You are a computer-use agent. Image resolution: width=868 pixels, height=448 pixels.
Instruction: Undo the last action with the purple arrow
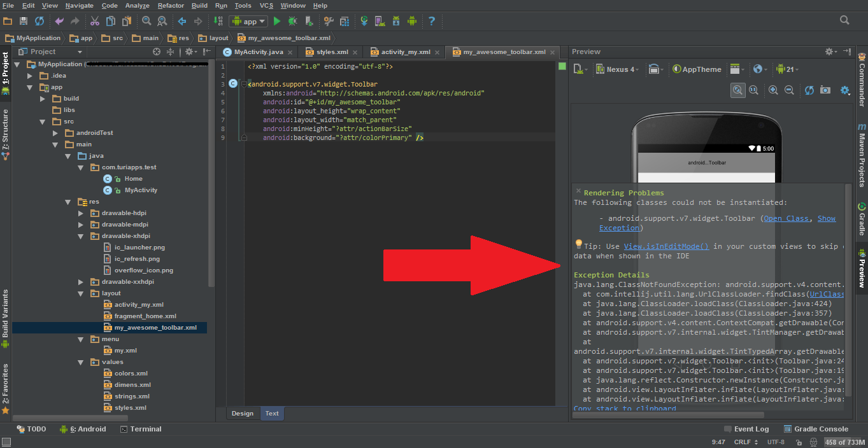click(59, 21)
